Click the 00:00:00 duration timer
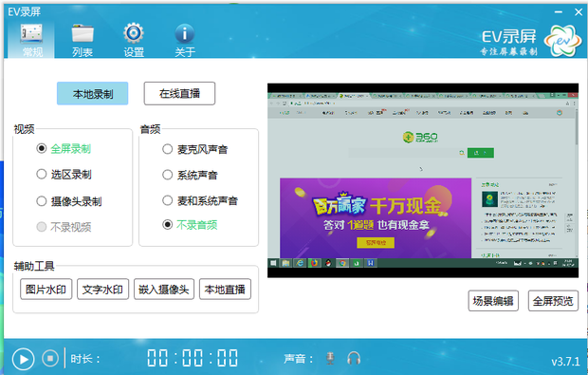The width and height of the screenshot is (588, 375). (x=193, y=358)
